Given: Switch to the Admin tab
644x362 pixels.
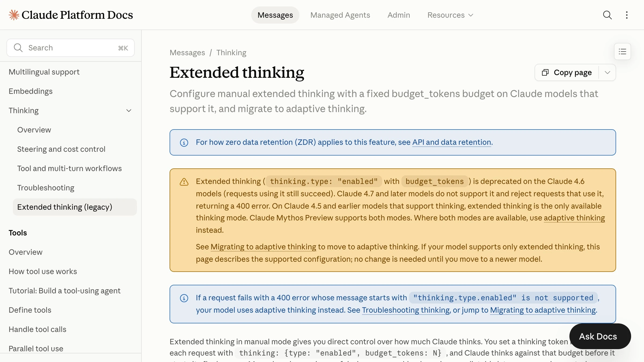Looking at the screenshot, I should 399,15.
